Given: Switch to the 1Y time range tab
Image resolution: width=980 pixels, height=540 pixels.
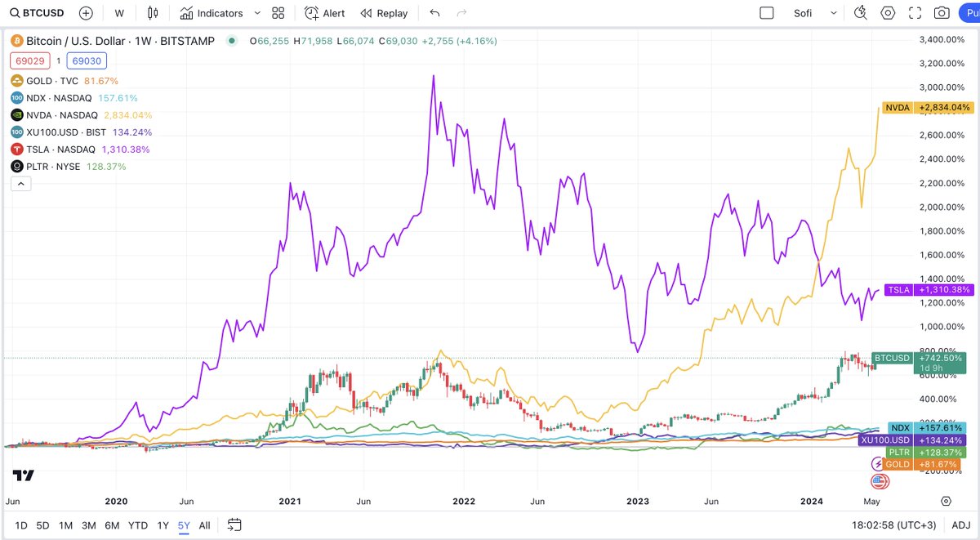Looking at the screenshot, I should tap(162, 525).
